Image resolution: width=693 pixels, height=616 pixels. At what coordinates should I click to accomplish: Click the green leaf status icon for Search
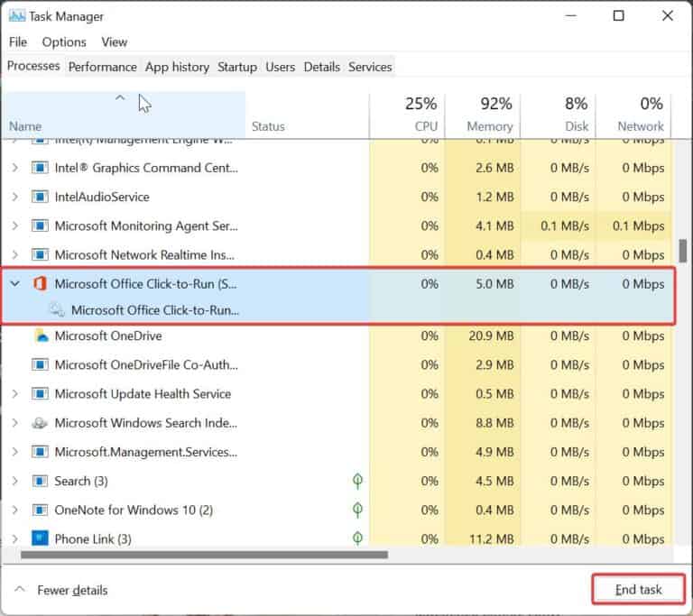point(357,481)
